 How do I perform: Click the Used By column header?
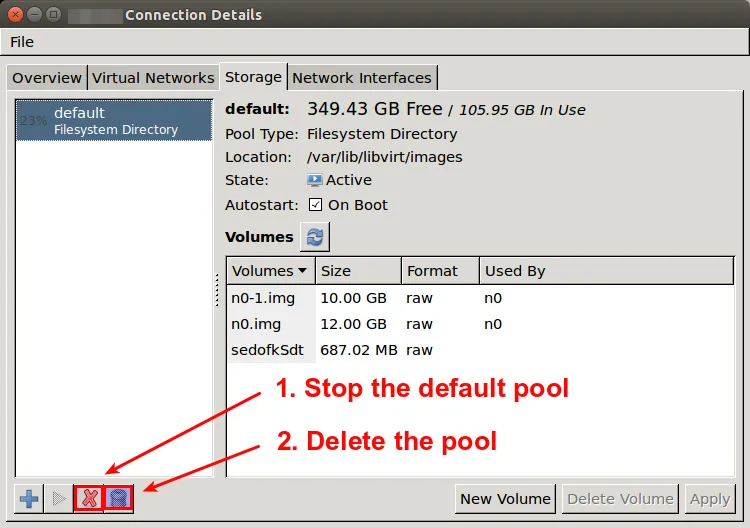tap(607, 271)
